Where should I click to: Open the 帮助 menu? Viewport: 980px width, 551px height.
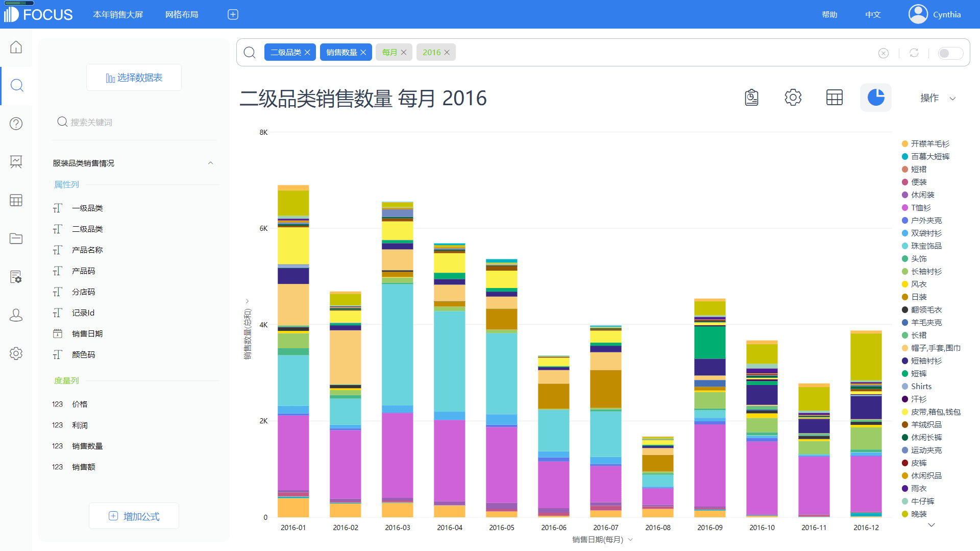829,14
